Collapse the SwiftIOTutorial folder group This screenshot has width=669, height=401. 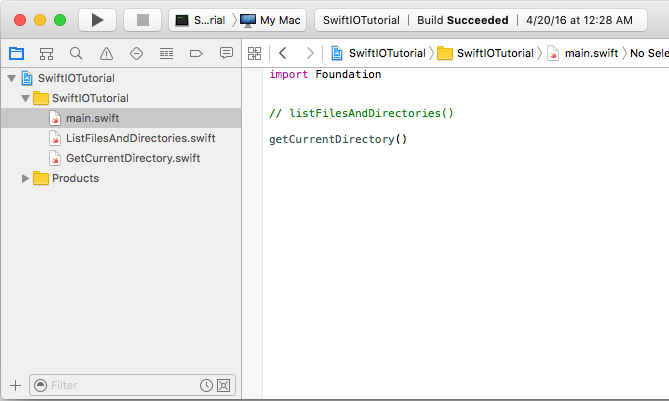(26, 98)
